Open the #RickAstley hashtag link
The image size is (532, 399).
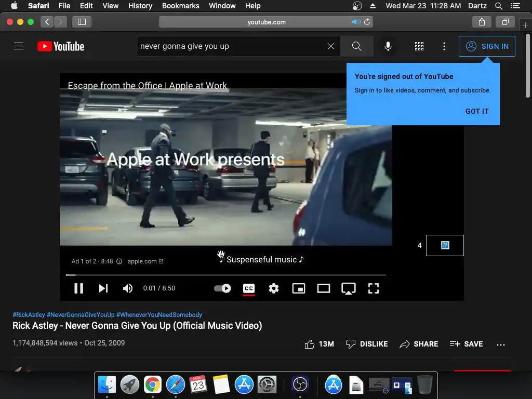point(29,314)
